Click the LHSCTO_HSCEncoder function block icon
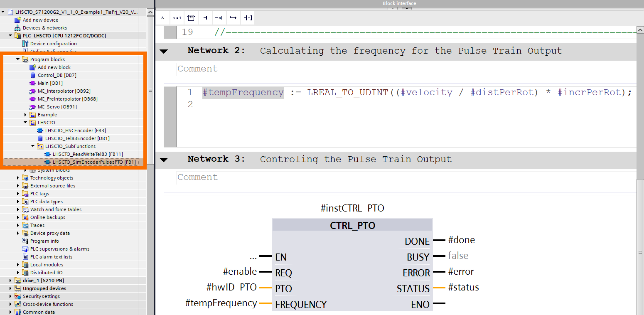The image size is (644, 315). (x=40, y=130)
